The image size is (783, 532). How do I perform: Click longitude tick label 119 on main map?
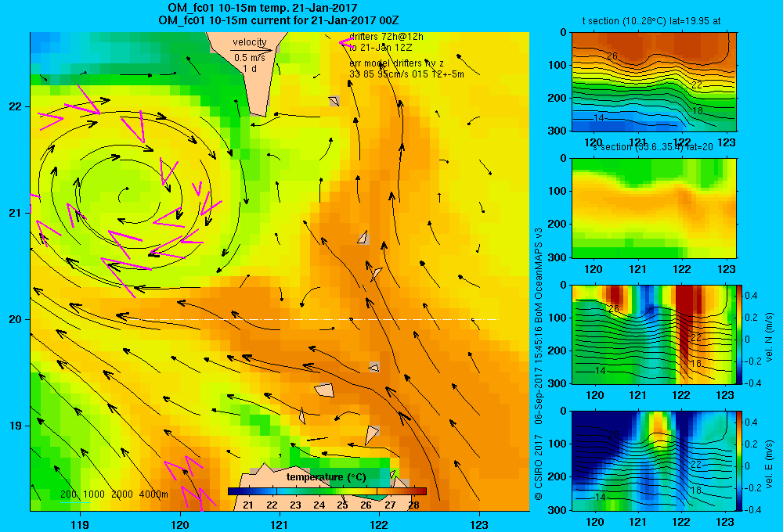pos(80,524)
